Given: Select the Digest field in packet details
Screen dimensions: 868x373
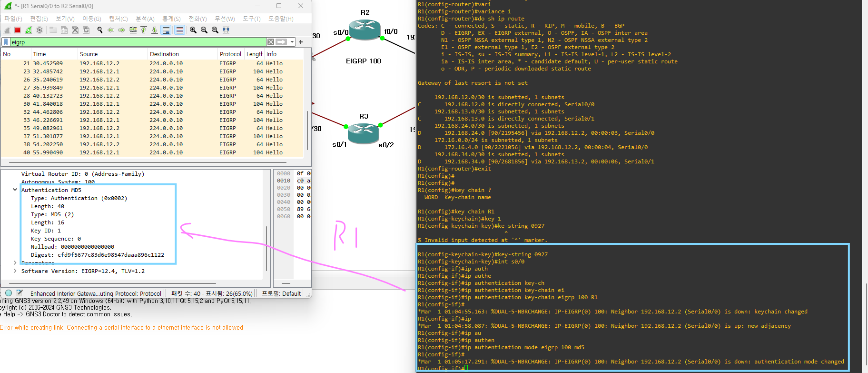Looking at the screenshot, I should pos(98,255).
